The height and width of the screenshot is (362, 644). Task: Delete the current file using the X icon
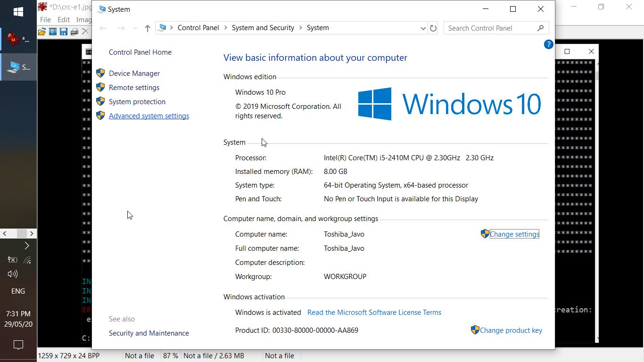coord(86,32)
